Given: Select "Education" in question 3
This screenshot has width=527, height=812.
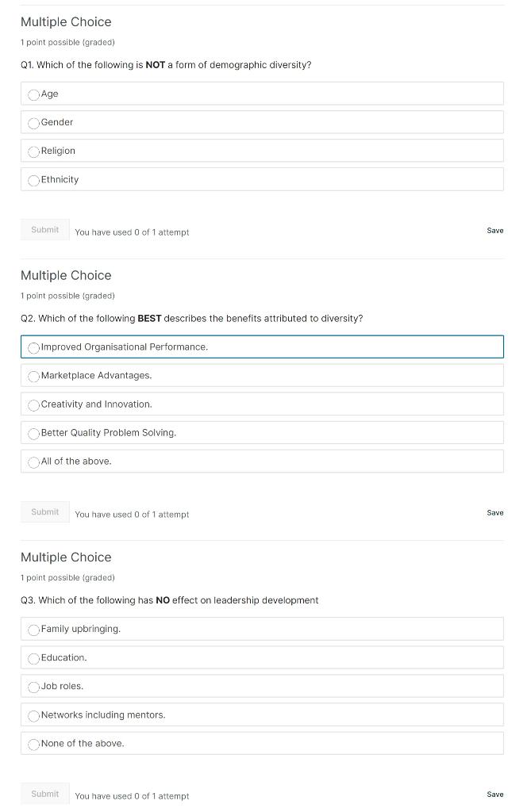Looking at the screenshot, I should 33,658.
